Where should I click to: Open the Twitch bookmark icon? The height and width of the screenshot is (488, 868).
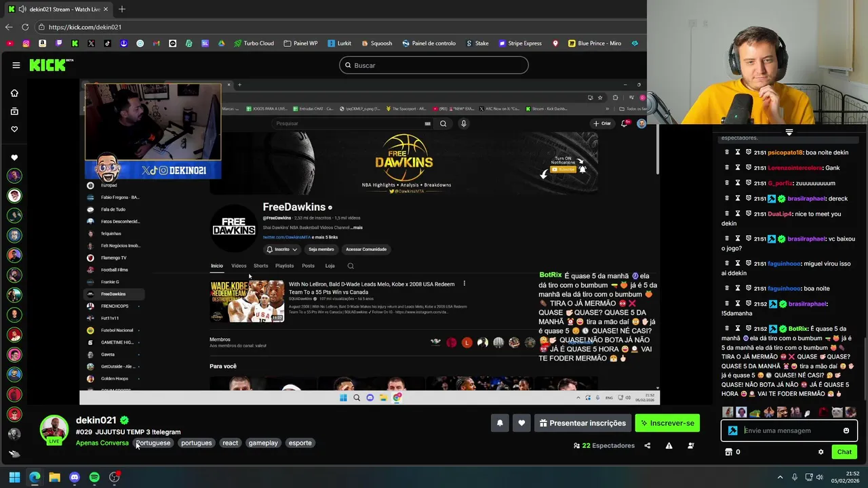click(x=58, y=43)
